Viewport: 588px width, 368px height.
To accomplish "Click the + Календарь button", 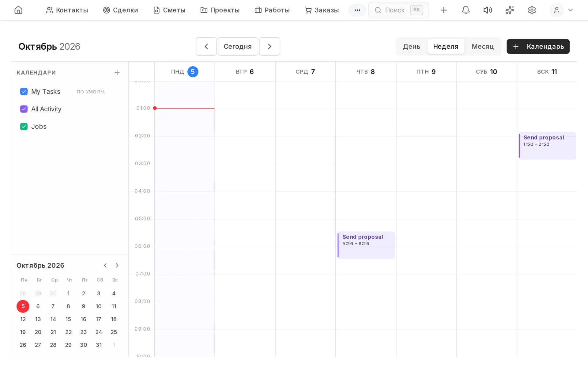I will point(538,46).
